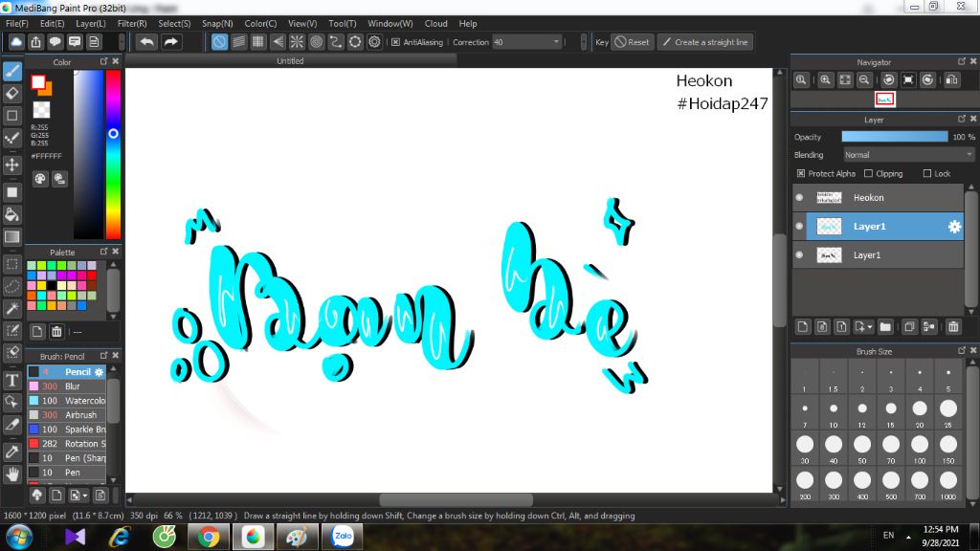Select the Brush tool in left toolbar
Screen dimensions: 980x551
coord(11,71)
